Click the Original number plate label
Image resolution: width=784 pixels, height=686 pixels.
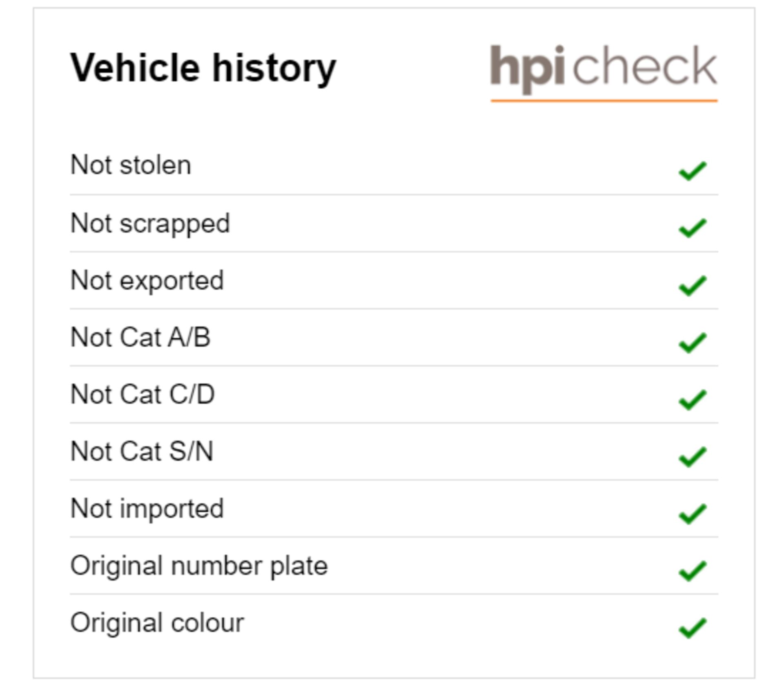(199, 566)
